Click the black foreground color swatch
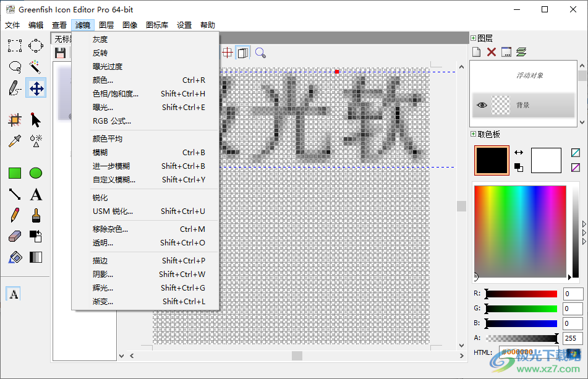 coord(491,160)
